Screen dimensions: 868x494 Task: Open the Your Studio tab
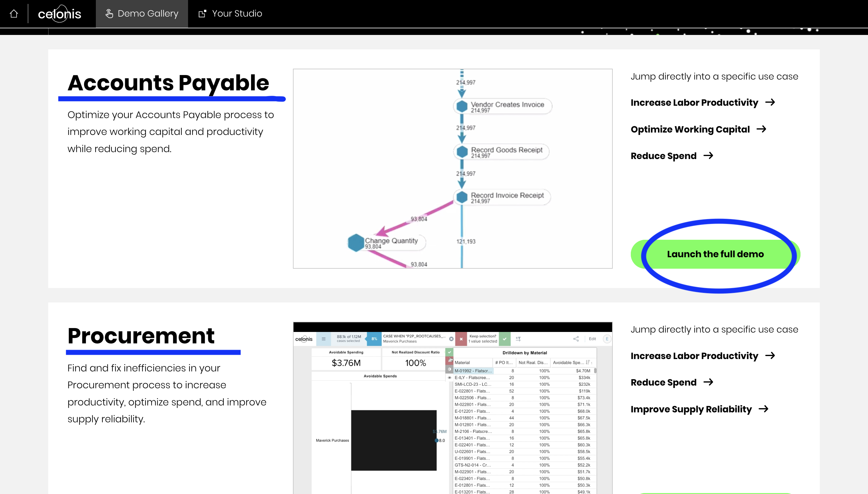coord(230,14)
